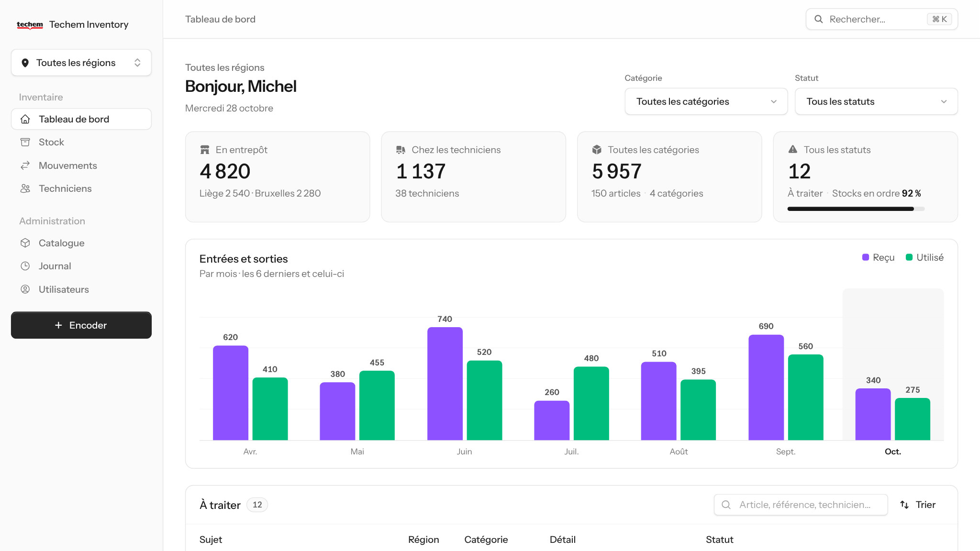Click the box icon on the Toutes les catégories card

pos(597,150)
